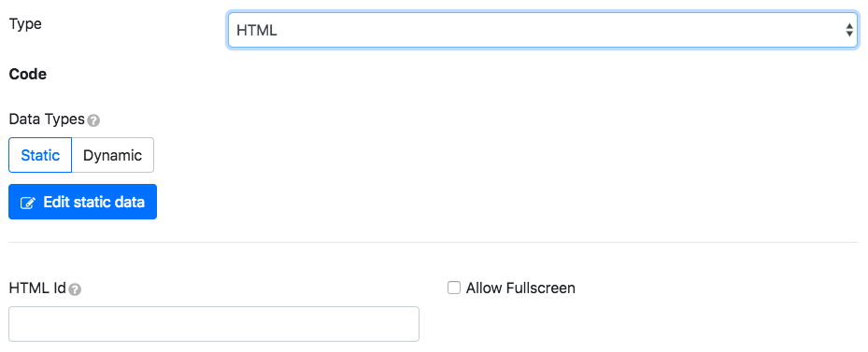
Task: Switch to the Dynamic data type option
Action: pyautogui.click(x=112, y=155)
